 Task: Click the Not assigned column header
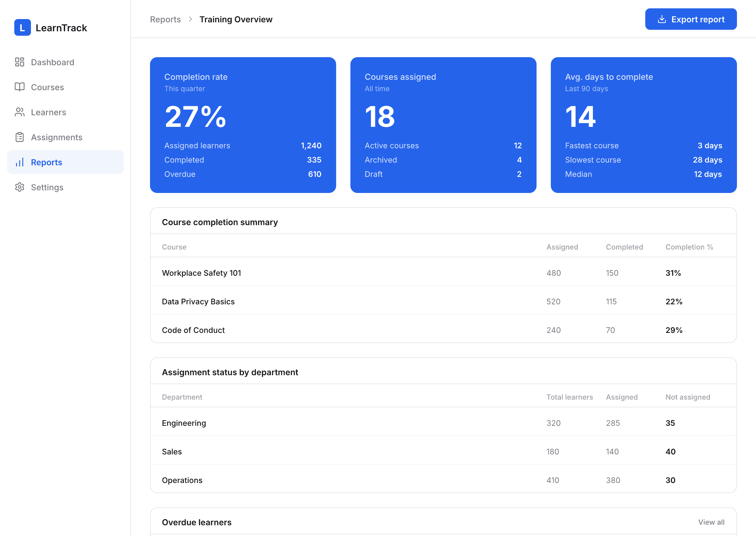click(687, 397)
